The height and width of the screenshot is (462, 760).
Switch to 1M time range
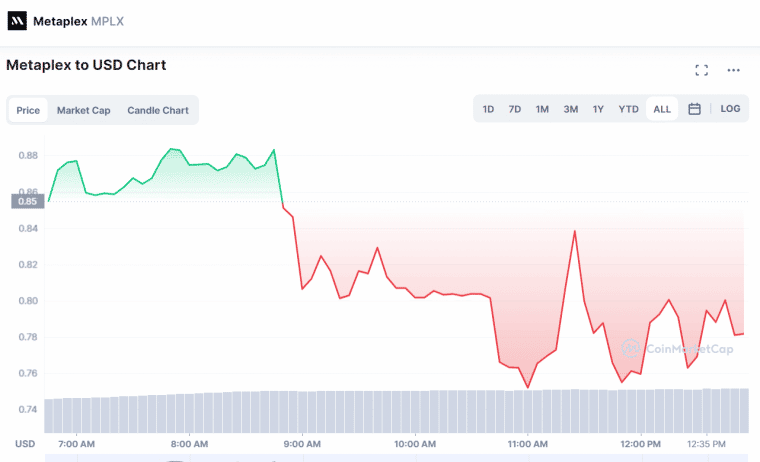coord(542,109)
